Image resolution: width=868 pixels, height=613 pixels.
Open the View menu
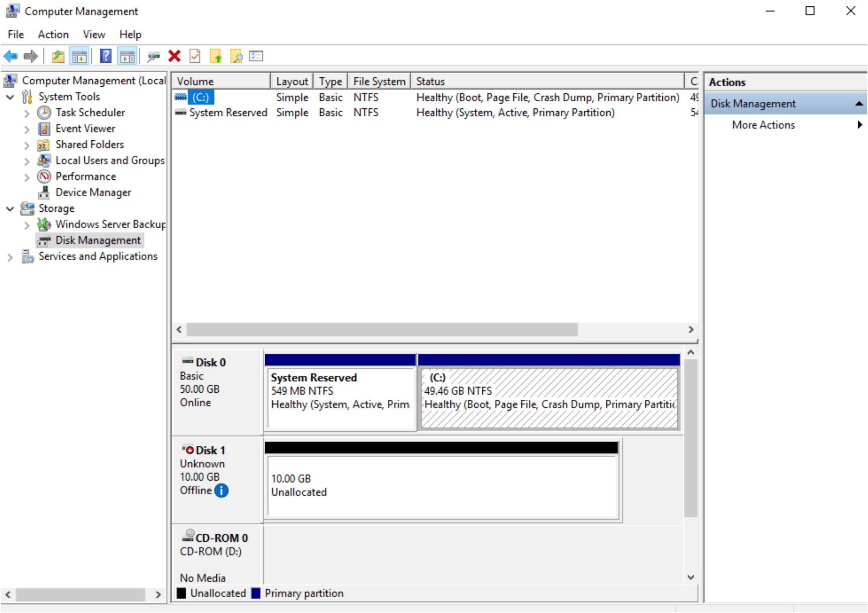[x=94, y=35]
